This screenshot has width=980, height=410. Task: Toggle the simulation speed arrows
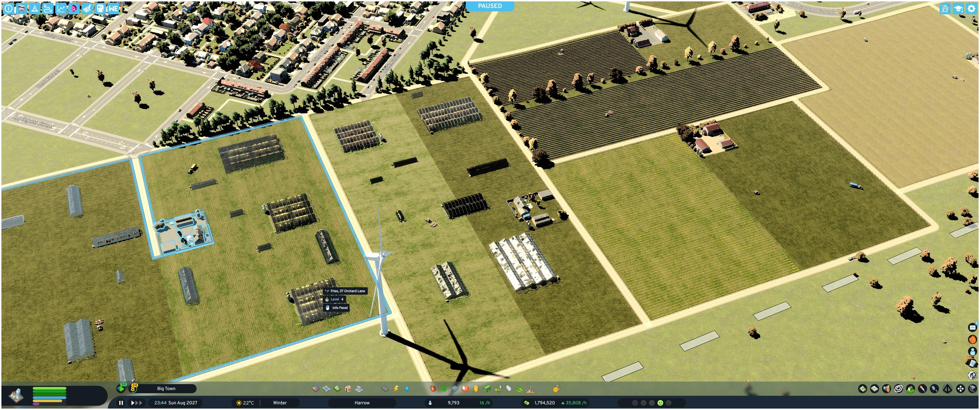click(136, 403)
